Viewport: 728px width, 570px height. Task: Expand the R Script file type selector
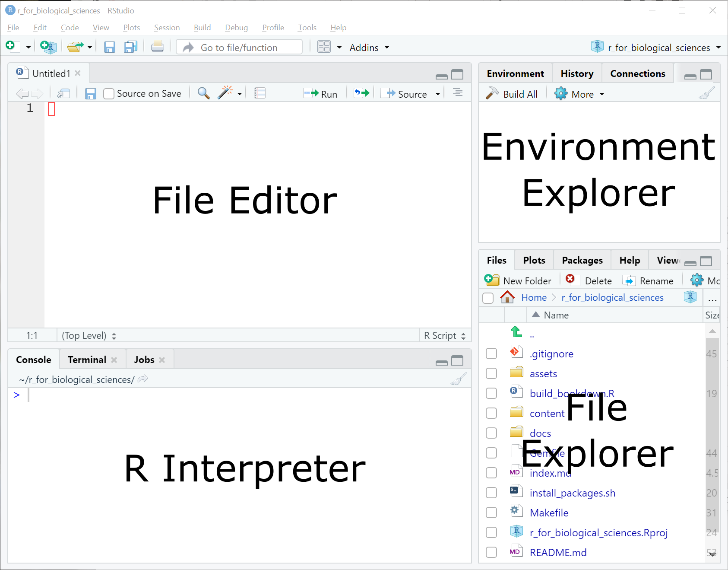[445, 336]
